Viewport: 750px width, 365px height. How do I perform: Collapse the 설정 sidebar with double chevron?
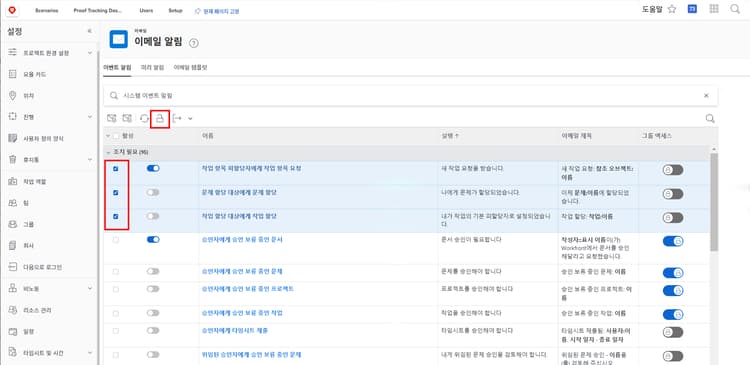(x=89, y=32)
